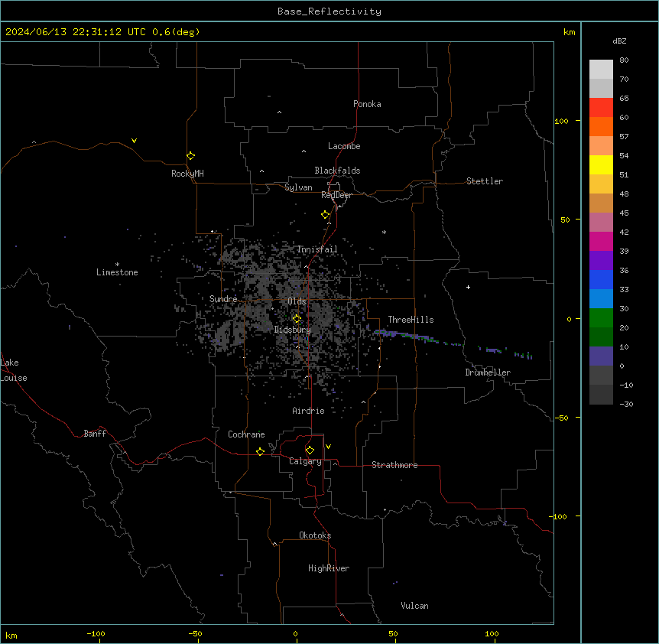Pick the light gray swatch between 80 and 70
The image size is (659, 644).
point(601,69)
